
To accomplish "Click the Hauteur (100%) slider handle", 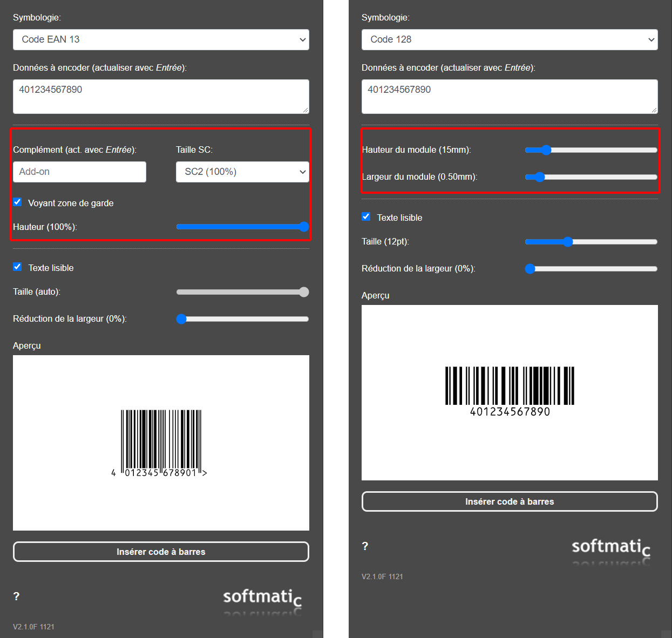I will coord(304,227).
